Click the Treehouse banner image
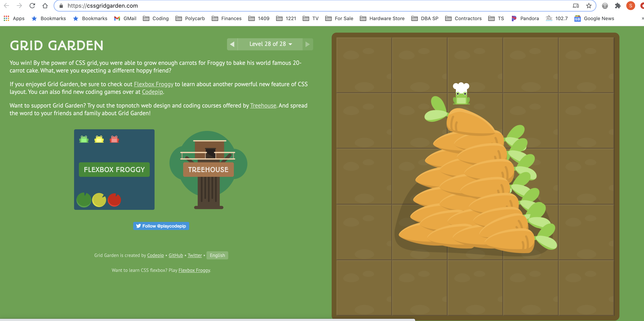The width and height of the screenshot is (644, 321). [208, 169]
